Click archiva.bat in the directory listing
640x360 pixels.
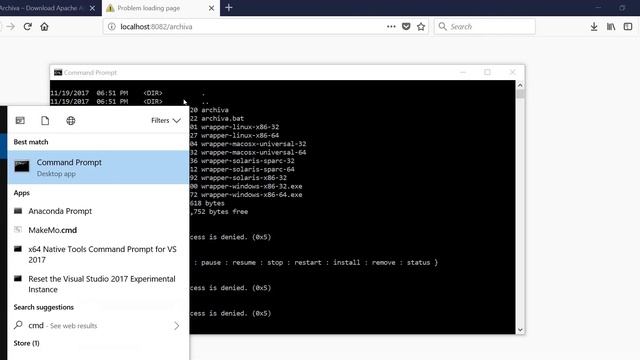(222, 118)
